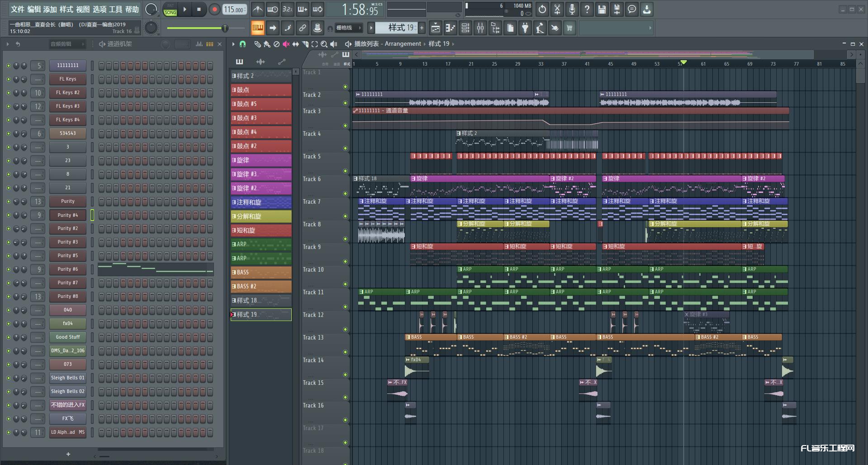
Task: Toggle Track 9 mute switch
Action: (x=345, y=261)
